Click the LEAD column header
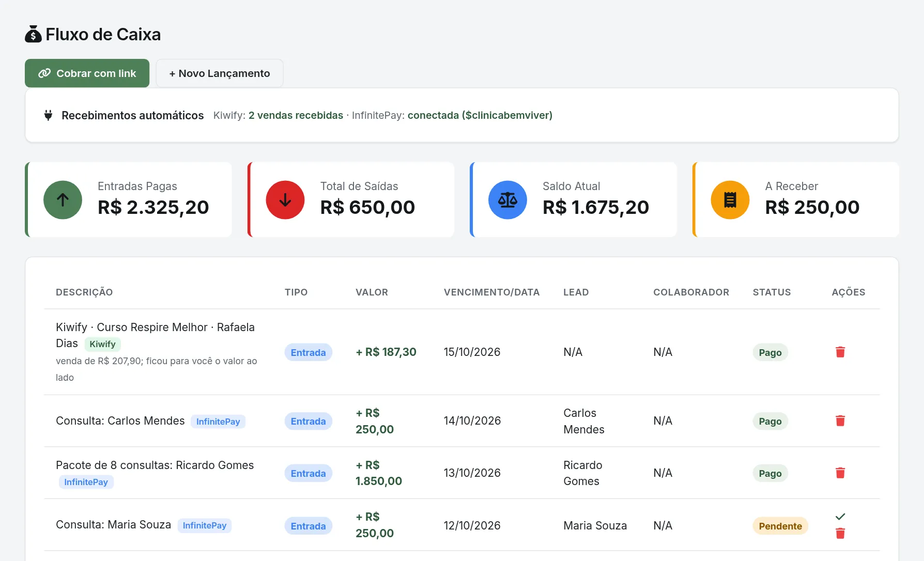The height and width of the screenshot is (561, 924). pyautogui.click(x=576, y=292)
